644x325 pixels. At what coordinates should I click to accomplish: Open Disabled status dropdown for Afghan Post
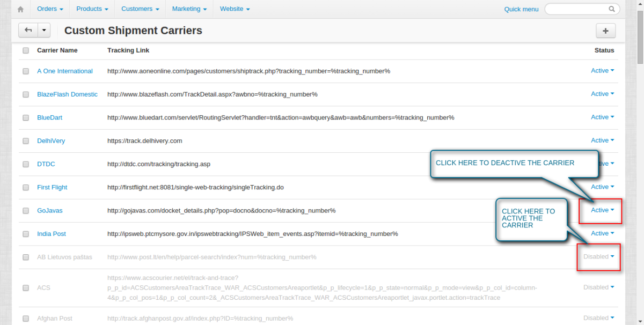click(599, 317)
